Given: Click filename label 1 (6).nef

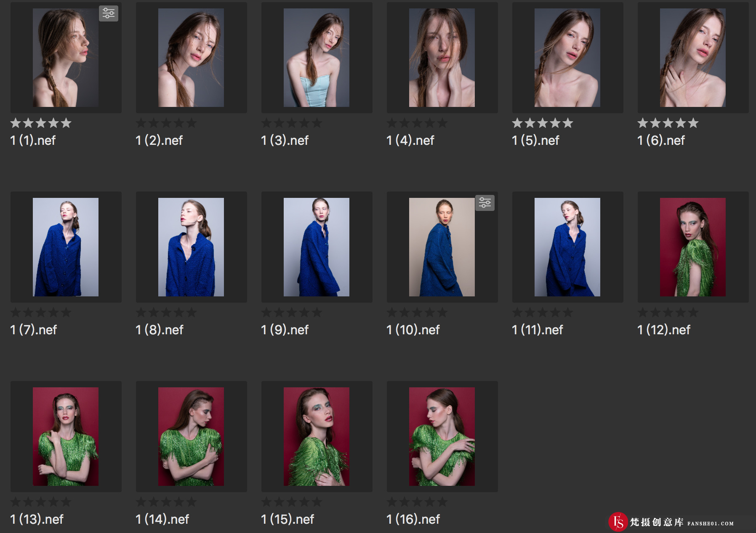Looking at the screenshot, I should tap(661, 140).
